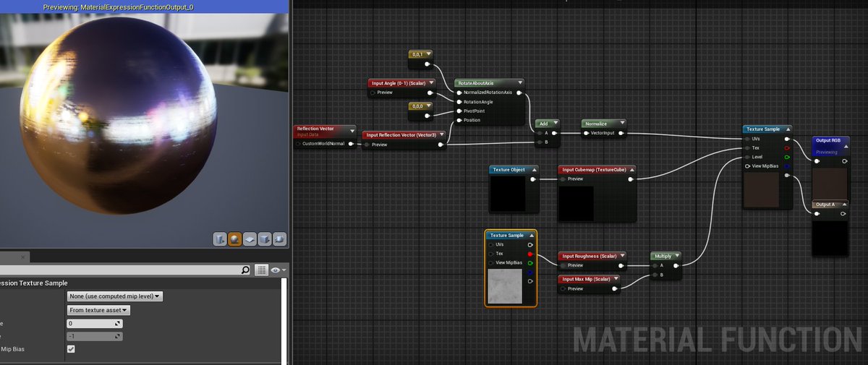The image size is (868, 365).
Task: Click the RotationAngle input pin
Action: point(459,102)
